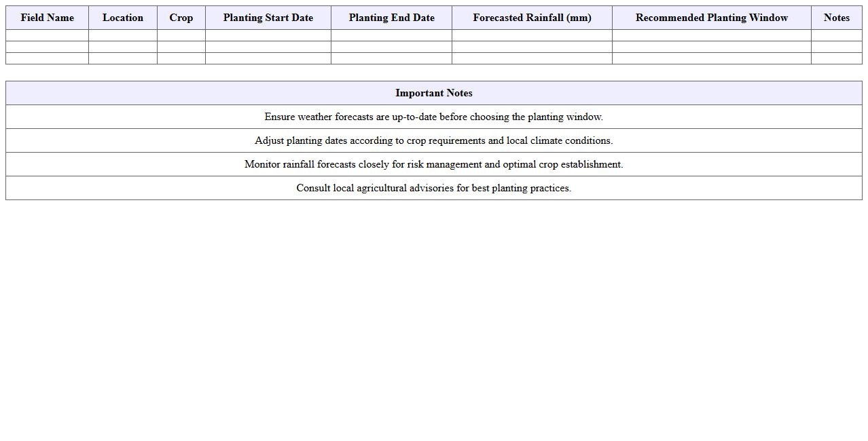Click the second-row Planting Start Date cell

tap(268, 47)
